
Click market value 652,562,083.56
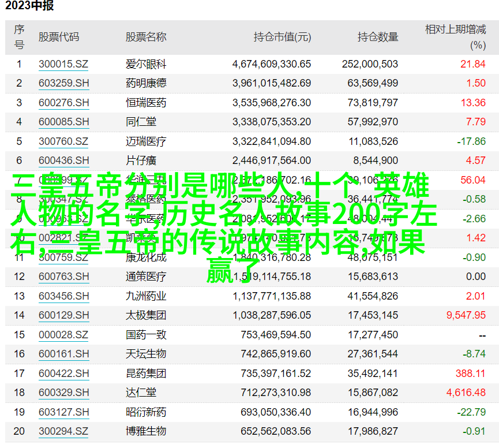click(x=276, y=431)
